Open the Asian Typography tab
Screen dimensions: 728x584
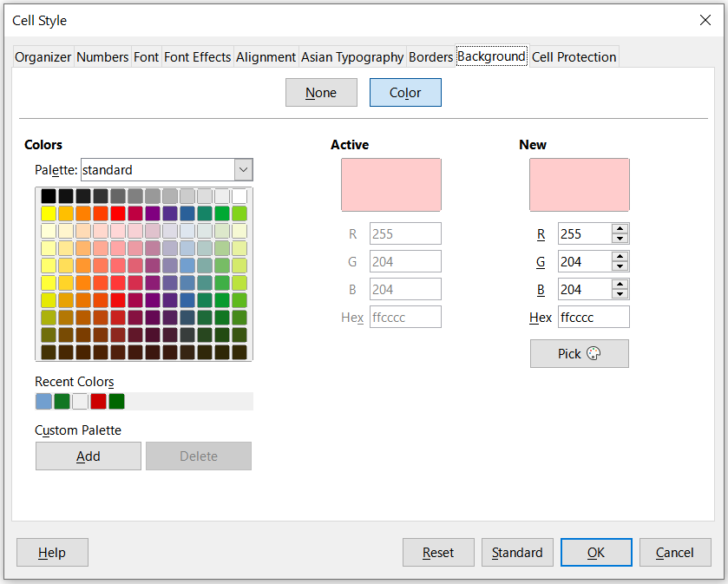click(x=352, y=57)
